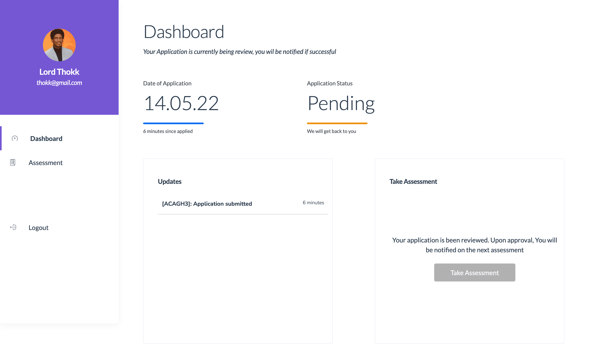Click the large Dashboard page title
This screenshot has width=589, height=364.
click(x=184, y=32)
